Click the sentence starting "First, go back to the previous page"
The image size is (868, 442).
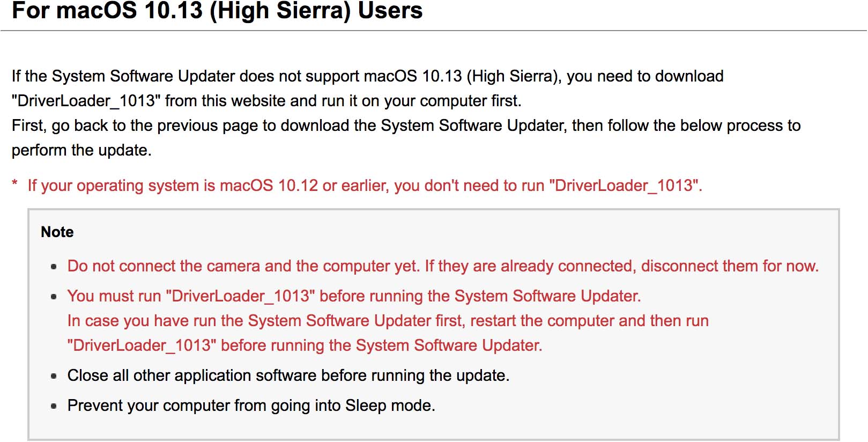[x=406, y=126]
